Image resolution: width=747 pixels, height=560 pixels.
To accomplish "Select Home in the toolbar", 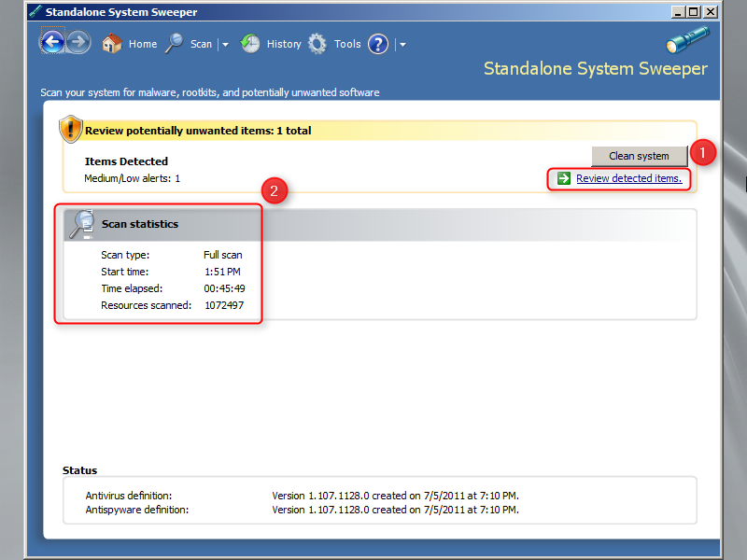I will (x=142, y=43).
